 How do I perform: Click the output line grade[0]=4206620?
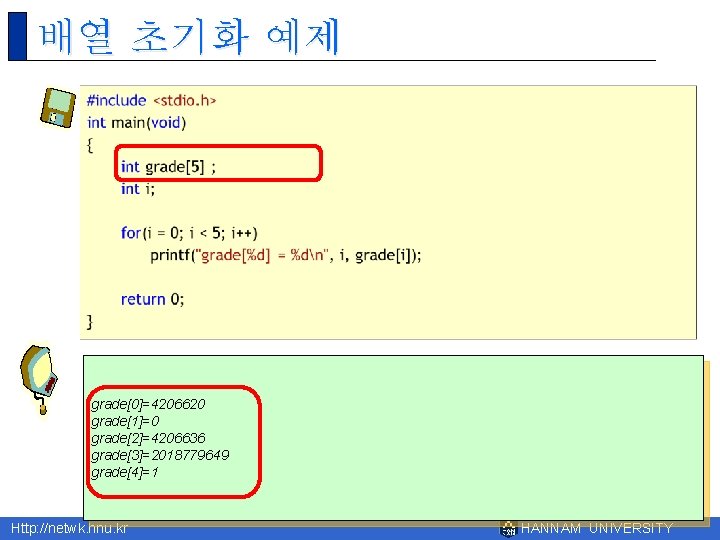click(x=148, y=404)
